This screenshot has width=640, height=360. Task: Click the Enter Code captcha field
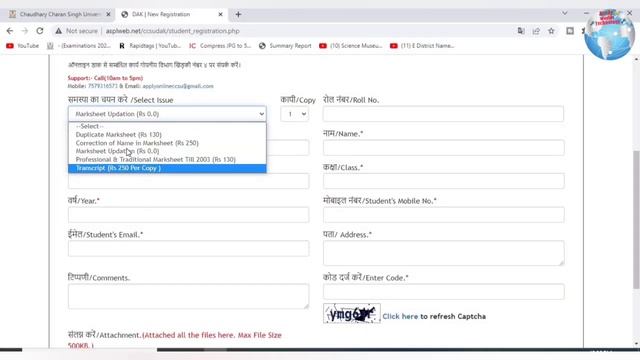(x=443, y=292)
